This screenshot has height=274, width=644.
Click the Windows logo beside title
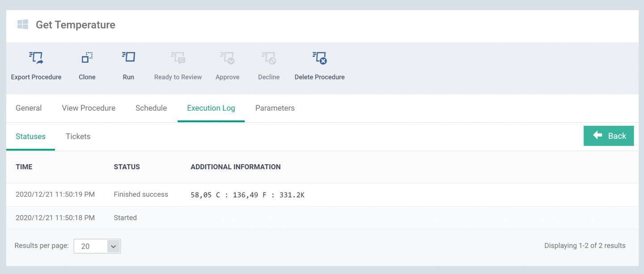[x=23, y=25]
